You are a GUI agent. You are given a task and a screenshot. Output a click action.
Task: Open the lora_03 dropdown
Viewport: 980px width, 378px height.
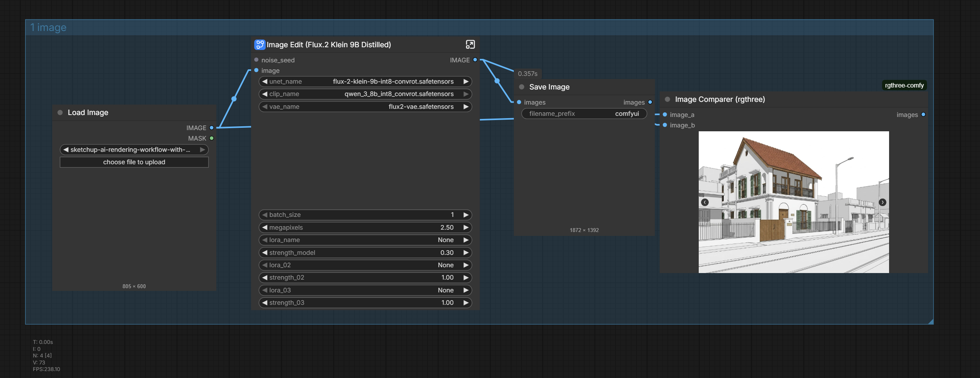pos(365,290)
